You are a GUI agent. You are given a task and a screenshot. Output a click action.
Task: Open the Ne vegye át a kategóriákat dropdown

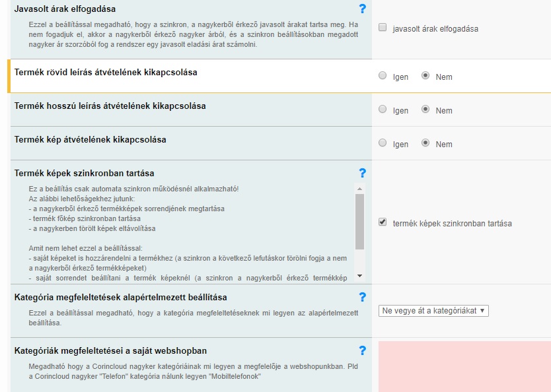click(433, 310)
